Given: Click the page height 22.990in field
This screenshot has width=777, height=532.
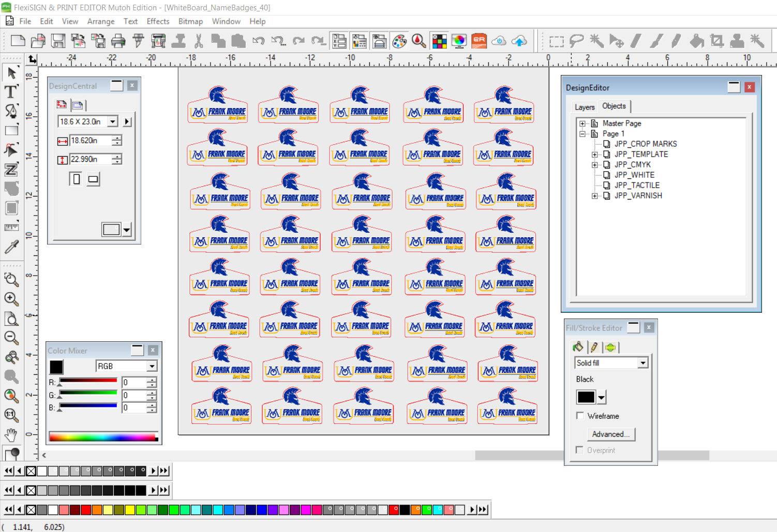Looking at the screenshot, I should pyautogui.click(x=91, y=159).
